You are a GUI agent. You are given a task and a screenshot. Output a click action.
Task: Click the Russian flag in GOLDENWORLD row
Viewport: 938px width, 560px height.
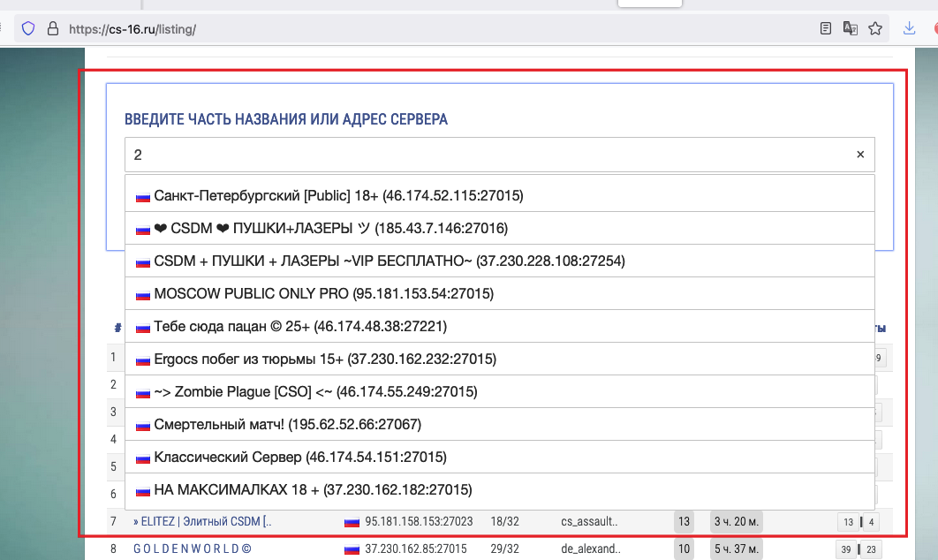click(x=352, y=549)
